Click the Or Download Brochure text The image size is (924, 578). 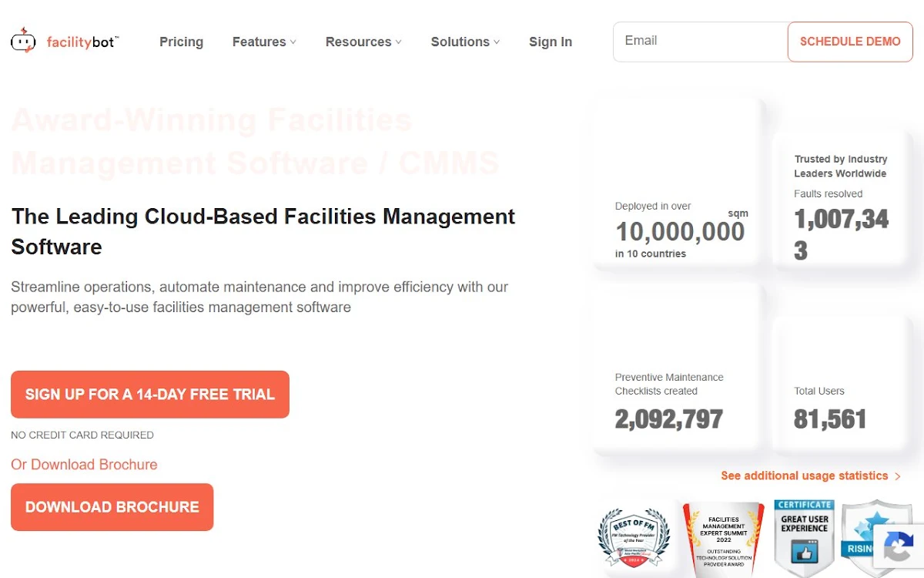[84, 465]
